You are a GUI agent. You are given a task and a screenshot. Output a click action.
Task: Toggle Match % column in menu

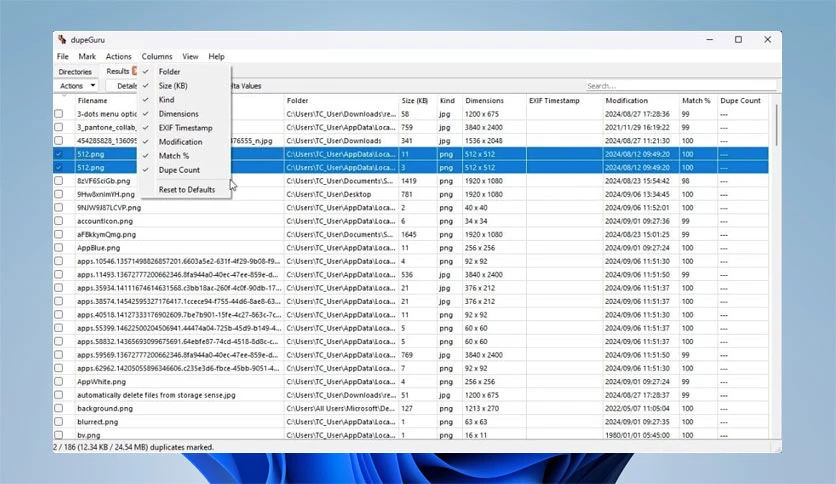[184, 156]
